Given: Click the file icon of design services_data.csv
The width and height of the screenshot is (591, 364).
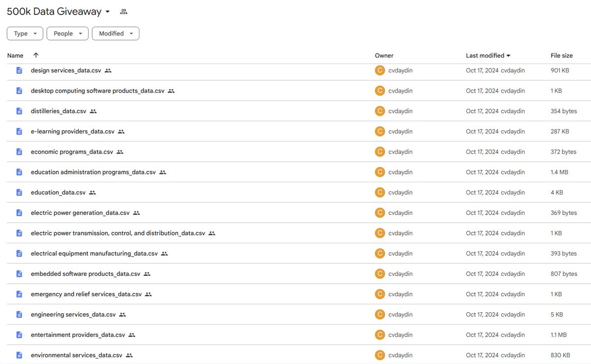Looking at the screenshot, I should pyautogui.click(x=19, y=70).
